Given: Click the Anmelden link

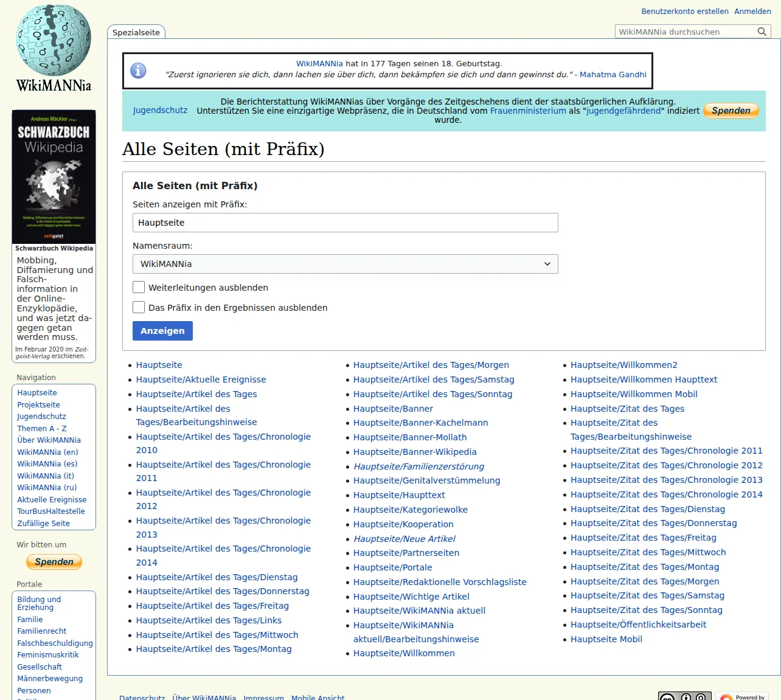Looking at the screenshot, I should [752, 12].
